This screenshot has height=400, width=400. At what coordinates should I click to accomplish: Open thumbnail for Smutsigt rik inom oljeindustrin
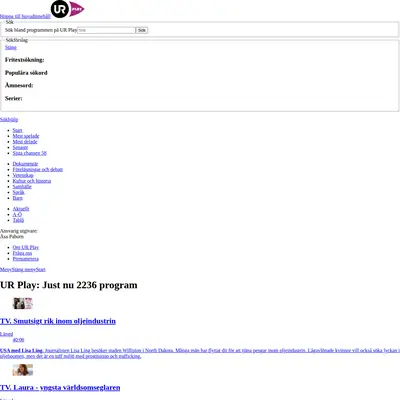coord(23,303)
